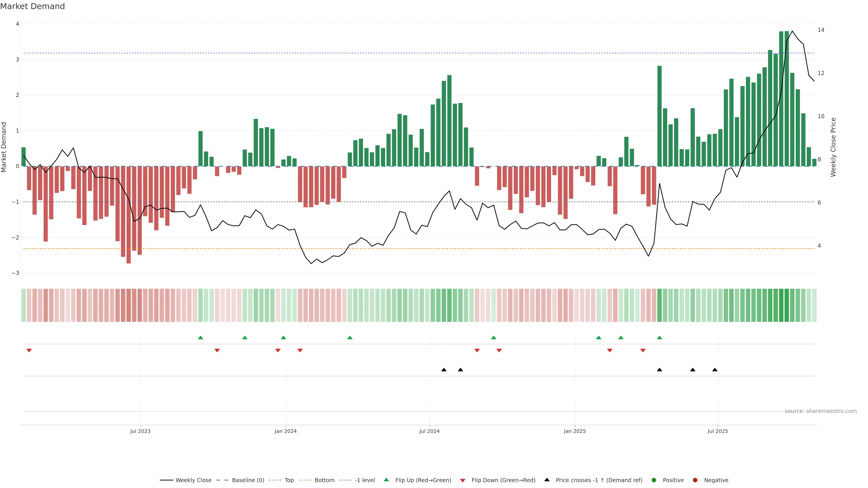868x488 pixels.
Task: Hide the Top dotted line legend entry
Action: pyautogui.click(x=289, y=480)
